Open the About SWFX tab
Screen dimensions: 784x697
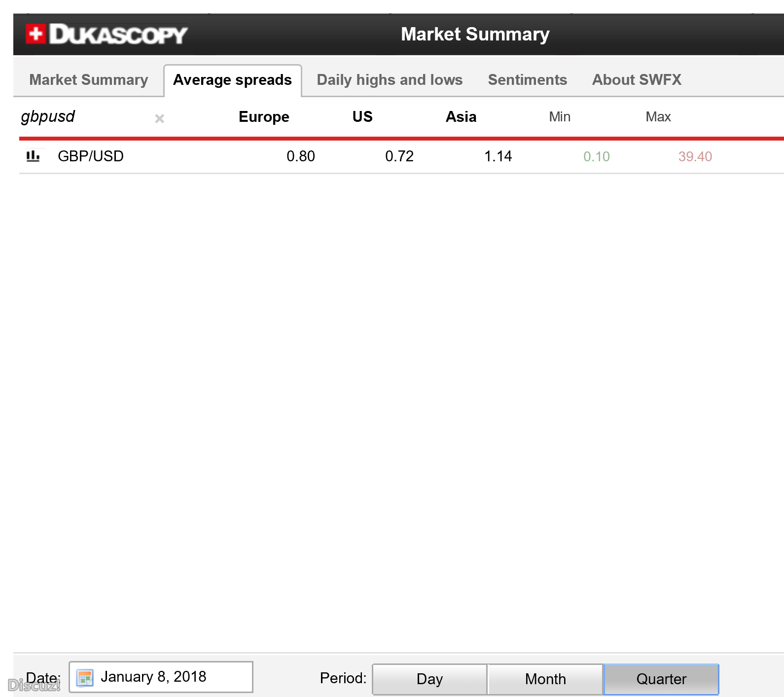point(637,80)
